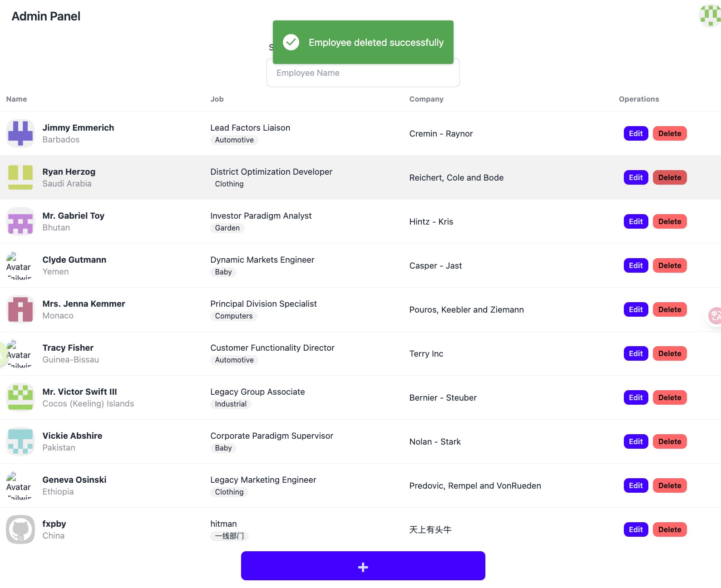Click Ryan Herzog's yellow-green avatar
This screenshot has height=588, width=721.
pyautogui.click(x=20, y=177)
